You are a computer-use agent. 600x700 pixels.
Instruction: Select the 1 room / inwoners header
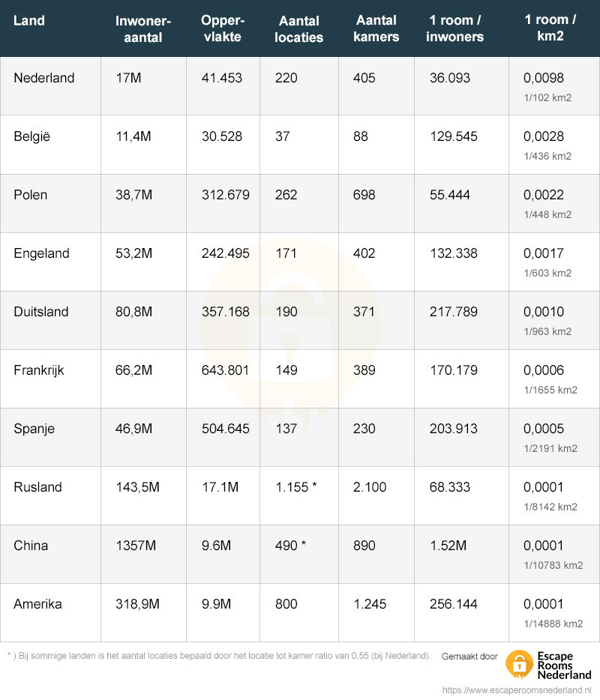pyautogui.click(x=454, y=28)
